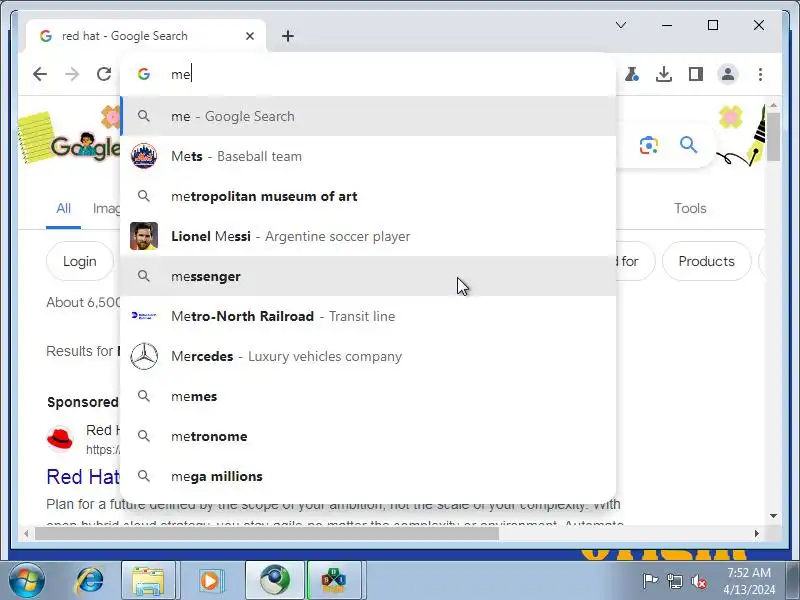Click the network status tray icon
The width and height of the screenshot is (800, 600).
coord(674,581)
